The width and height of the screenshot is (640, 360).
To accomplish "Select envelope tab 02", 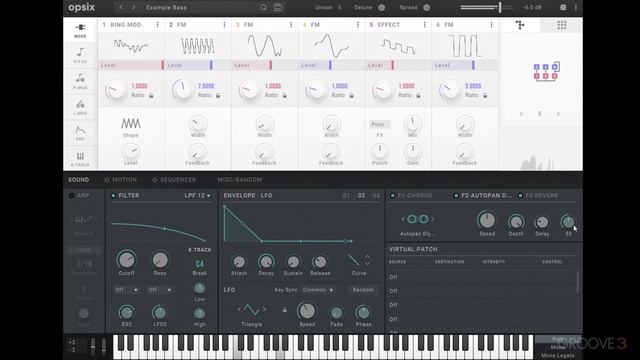I will pyautogui.click(x=361, y=196).
